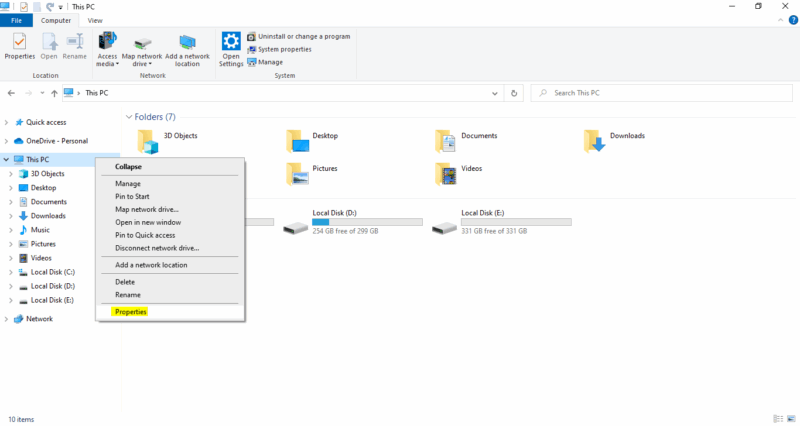
Task: Click the Properties ribbon icon
Action: click(x=19, y=46)
